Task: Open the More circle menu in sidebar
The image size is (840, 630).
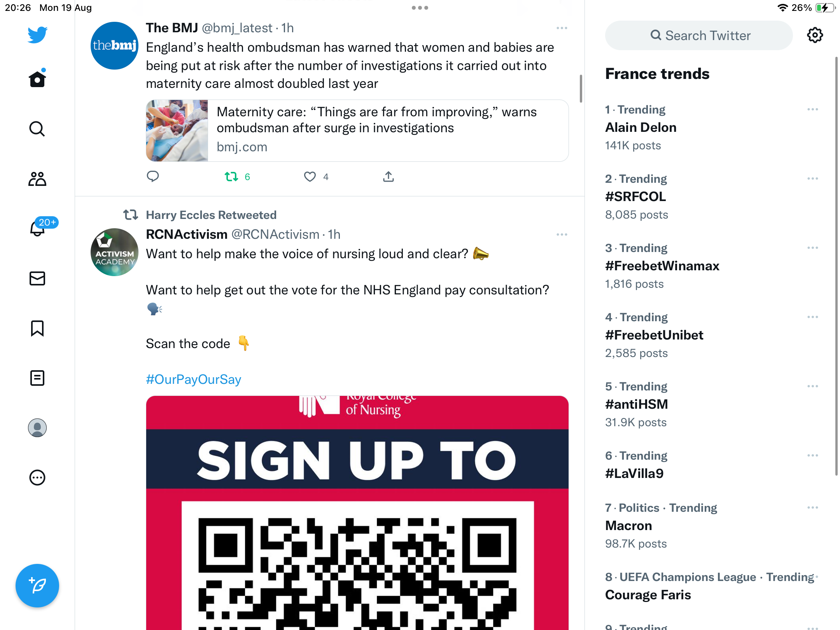Action: (37, 478)
